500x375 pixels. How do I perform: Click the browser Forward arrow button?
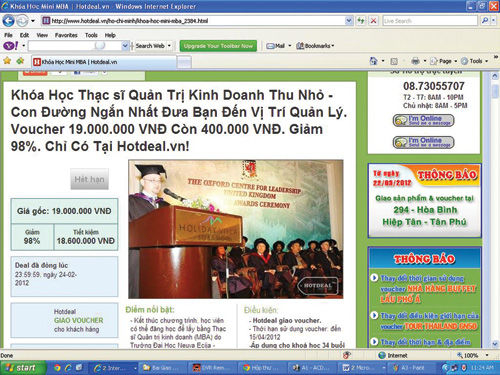click(x=22, y=21)
